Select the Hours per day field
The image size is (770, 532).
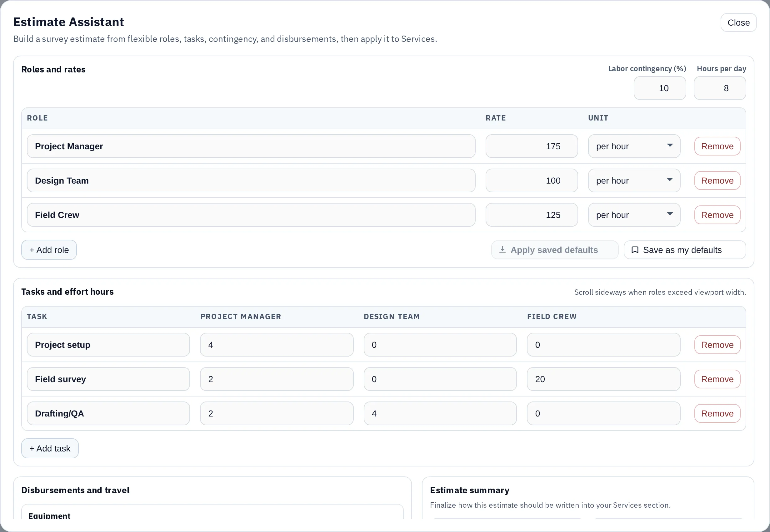click(720, 88)
